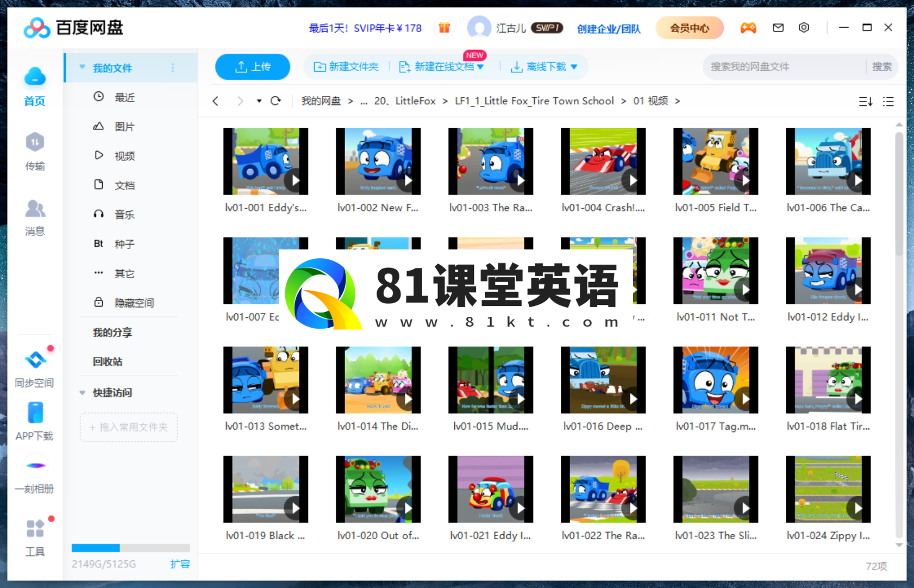Go to 20、LittleFox breadcrumb folder
This screenshot has height=588, width=914.
click(x=405, y=101)
